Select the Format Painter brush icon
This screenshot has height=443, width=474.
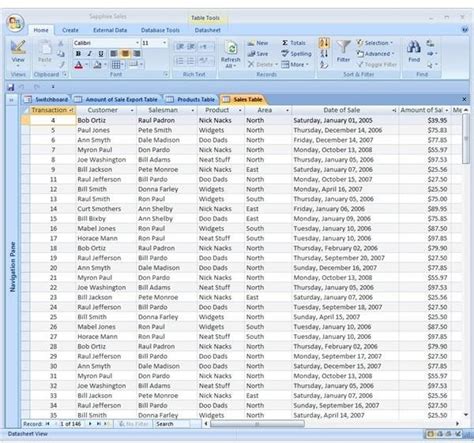tap(61, 64)
